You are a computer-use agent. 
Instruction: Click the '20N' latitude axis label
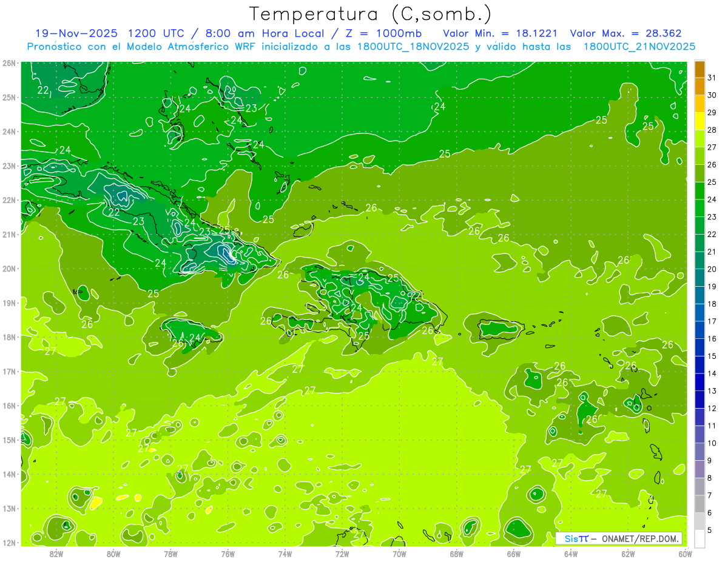tap(9, 269)
